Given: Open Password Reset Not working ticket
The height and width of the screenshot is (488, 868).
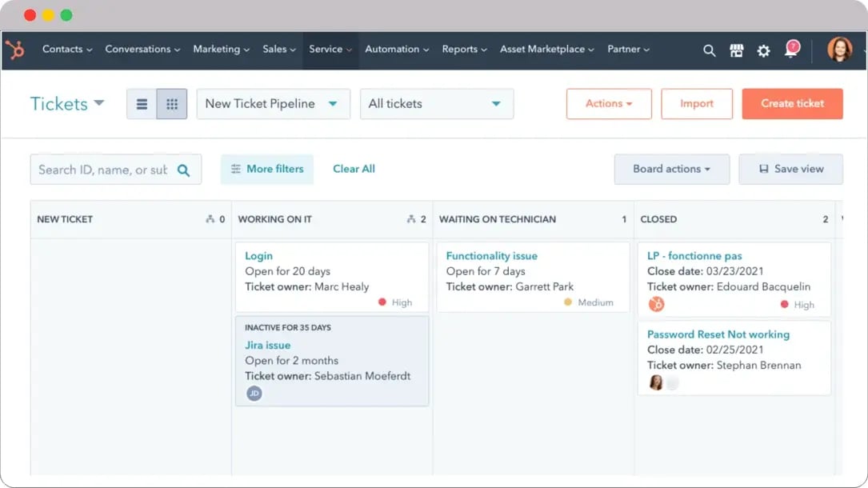Looking at the screenshot, I should [x=718, y=334].
